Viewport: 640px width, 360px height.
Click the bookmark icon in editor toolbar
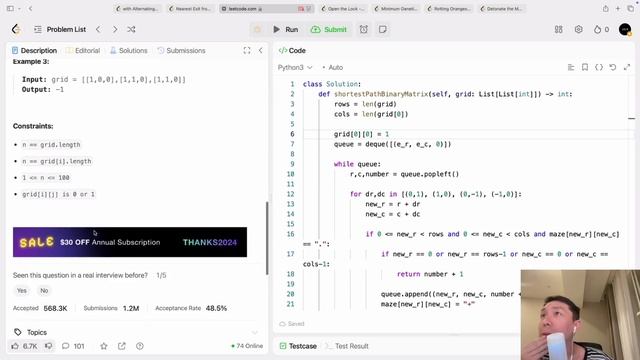click(x=585, y=67)
